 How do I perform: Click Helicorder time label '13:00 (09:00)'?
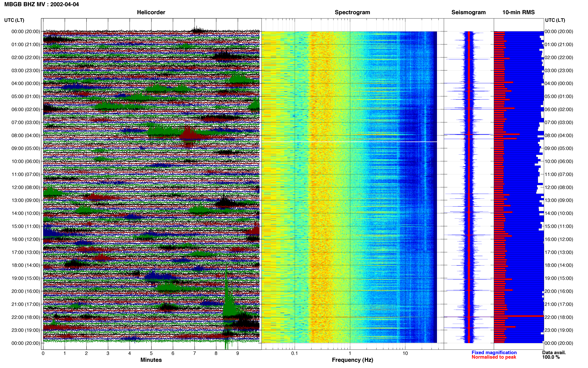[x=26, y=200]
